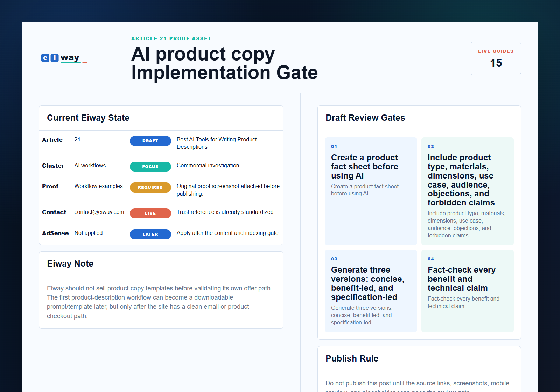560x392 pixels.
Task: Click the 'AI product copy Implementation Gate' title
Action: click(x=224, y=63)
